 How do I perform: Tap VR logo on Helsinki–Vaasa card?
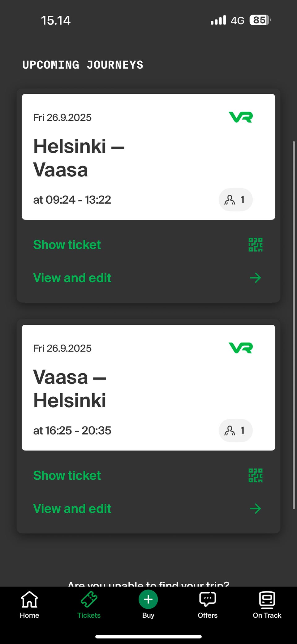pos(241,117)
